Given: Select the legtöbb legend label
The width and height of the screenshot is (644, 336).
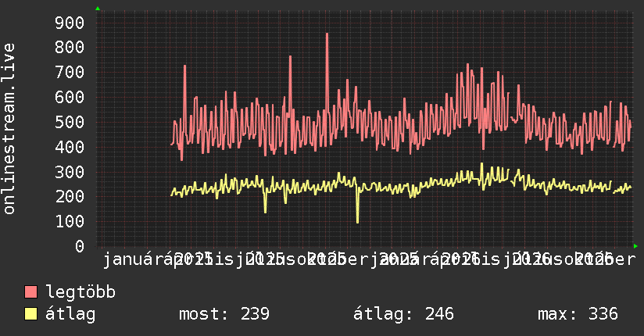Looking at the screenshot, I should (x=80, y=292).
